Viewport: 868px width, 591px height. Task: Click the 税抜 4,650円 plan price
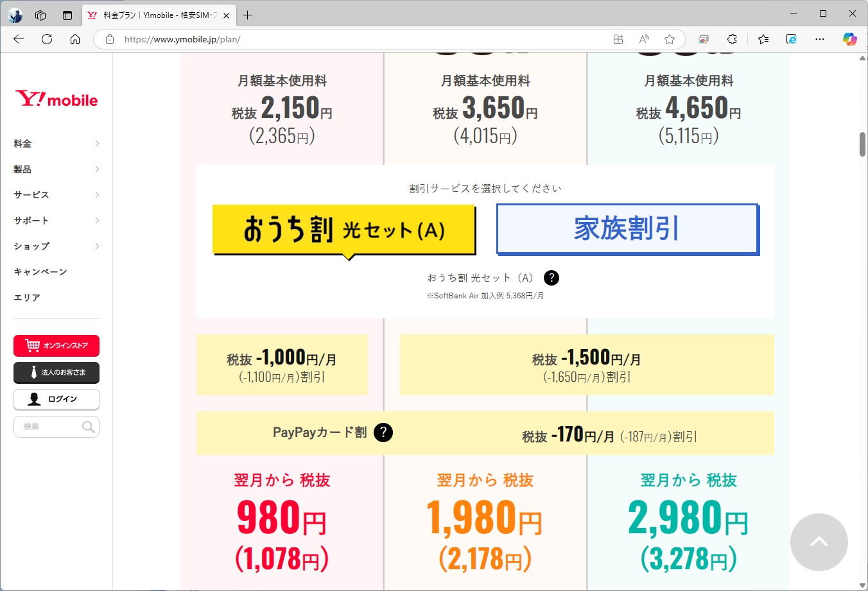688,108
